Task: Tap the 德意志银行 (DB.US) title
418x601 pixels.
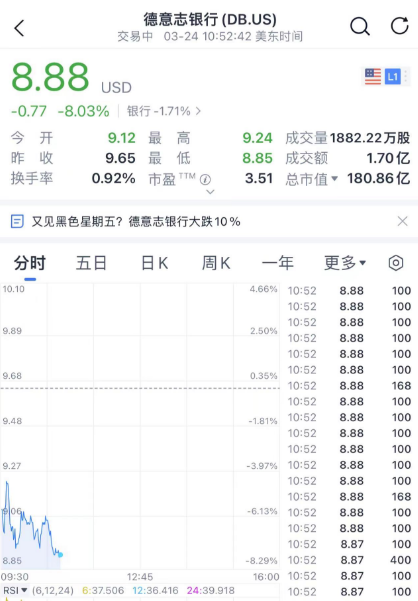Action: coord(210,19)
